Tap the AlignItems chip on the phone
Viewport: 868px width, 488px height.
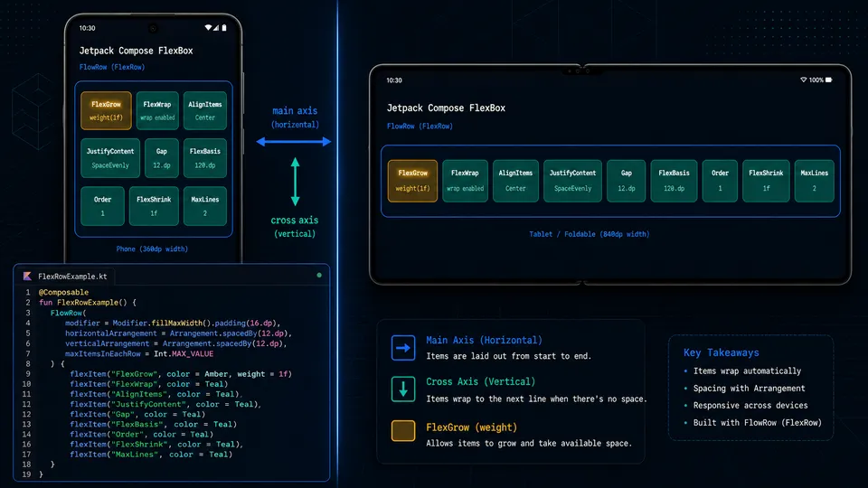[x=205, y=110]
